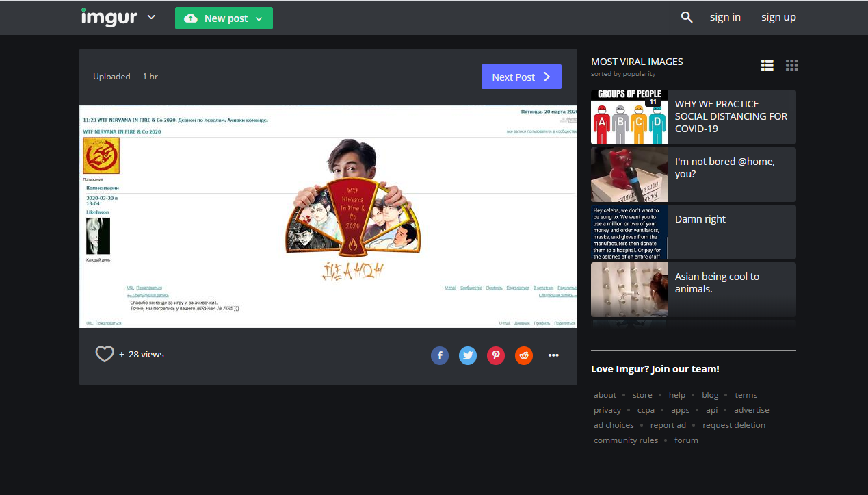Click 'sorted by popularity' text
This screenshot has height=495, width=868.
coord(623,73)
